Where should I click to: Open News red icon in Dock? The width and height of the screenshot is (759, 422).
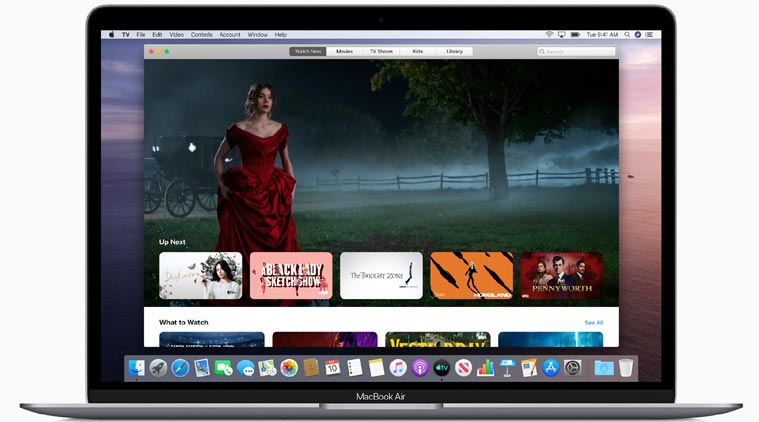[463, 368]
